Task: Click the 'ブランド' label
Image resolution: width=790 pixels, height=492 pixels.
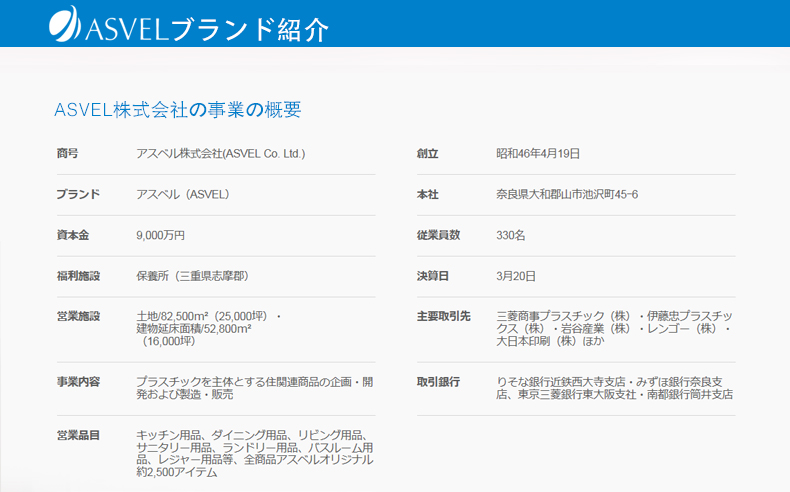Action: (x=78, y=194)
